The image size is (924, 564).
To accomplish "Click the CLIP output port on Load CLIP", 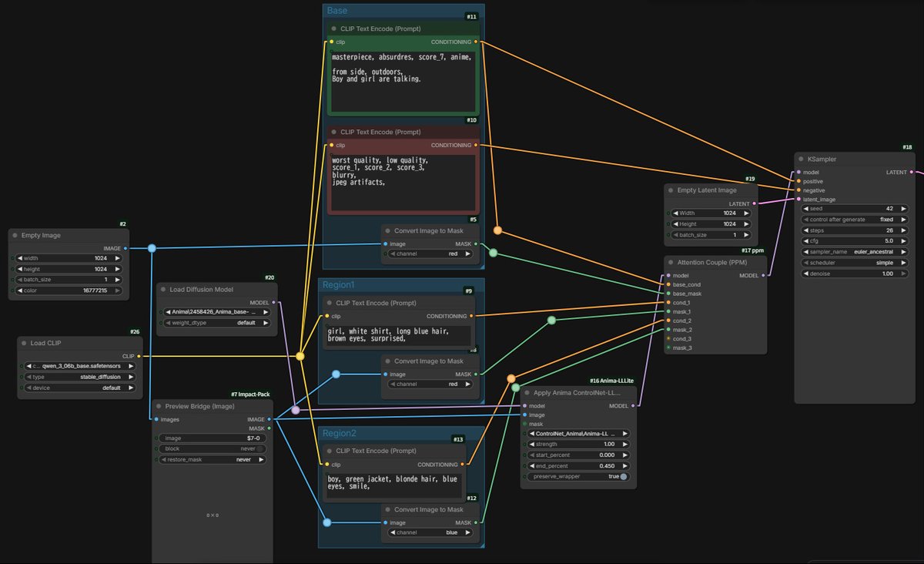I will point(139,356).
